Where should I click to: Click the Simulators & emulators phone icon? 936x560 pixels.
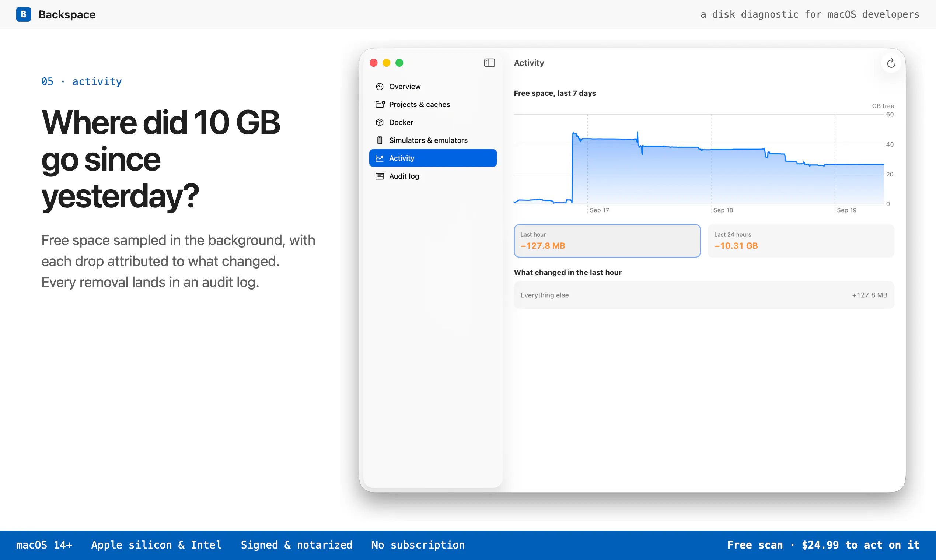(x=380, y=140)
